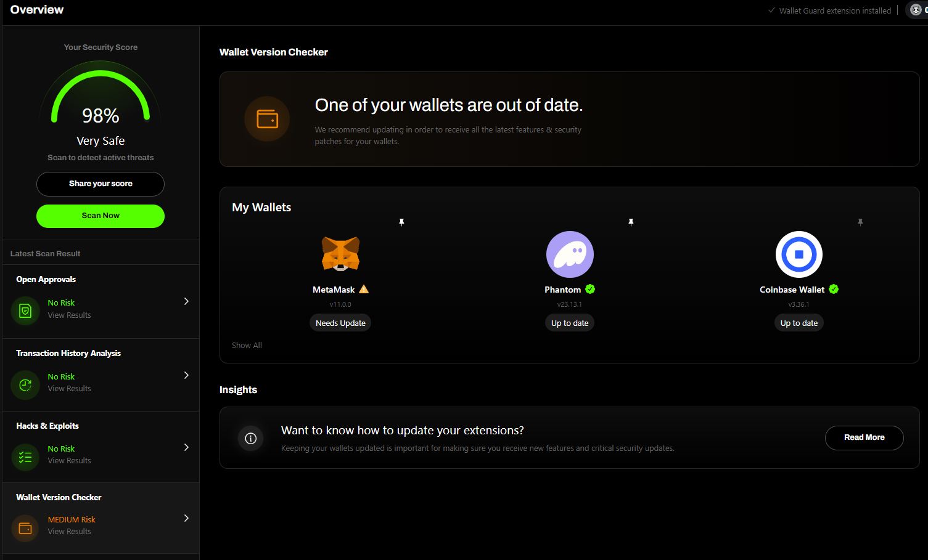928x560 pixels.
Task: Expand the Hacks & Exploits results chevron
Action: tap(186, 447)
